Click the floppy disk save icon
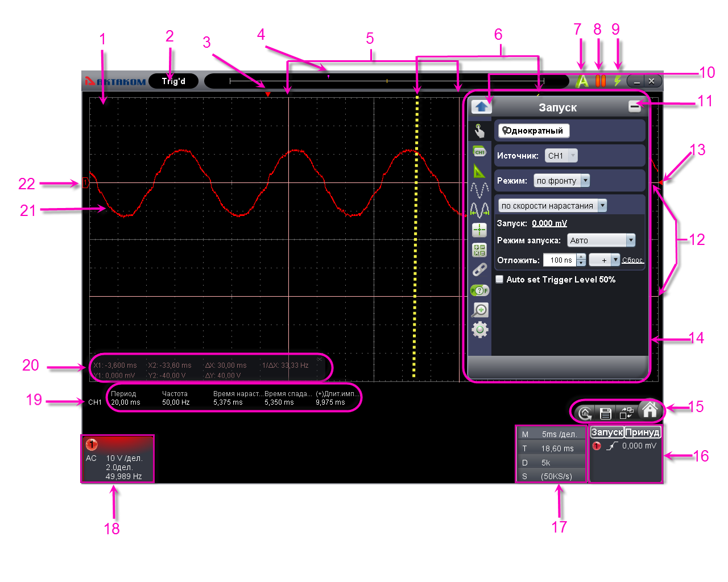This screenshot has width=728, height=582. (x=606, y=413)
